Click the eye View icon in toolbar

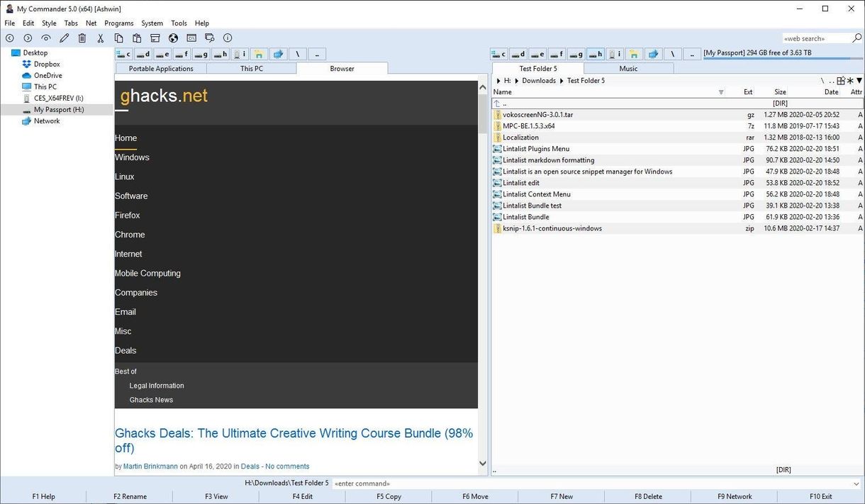(x=46, y=38)
